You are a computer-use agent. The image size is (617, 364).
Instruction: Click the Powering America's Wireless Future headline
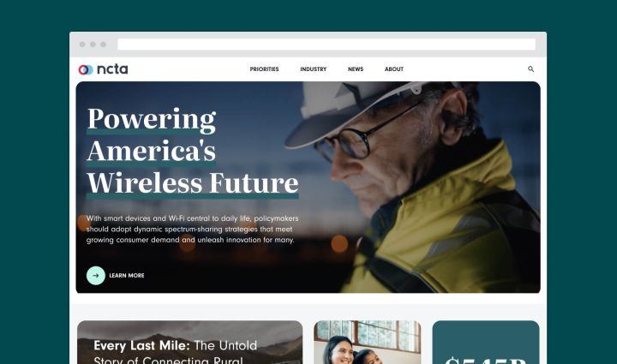pyautogui.click(x=193, y=151)
